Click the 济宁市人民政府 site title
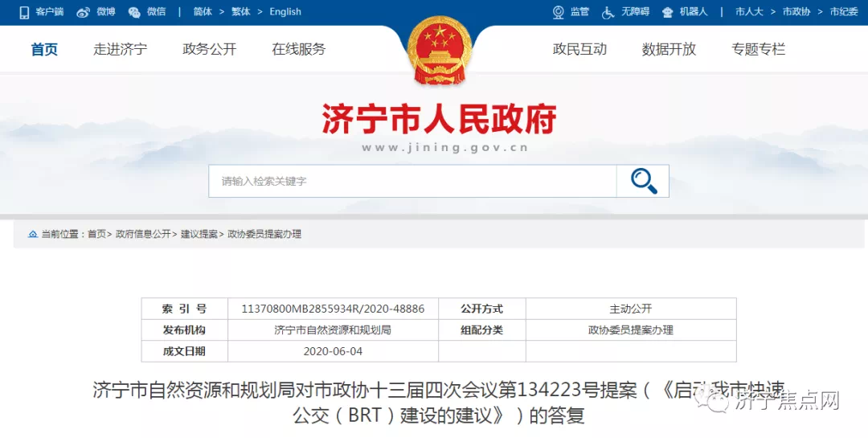868x438 pixels. click(x=439, y=118)
